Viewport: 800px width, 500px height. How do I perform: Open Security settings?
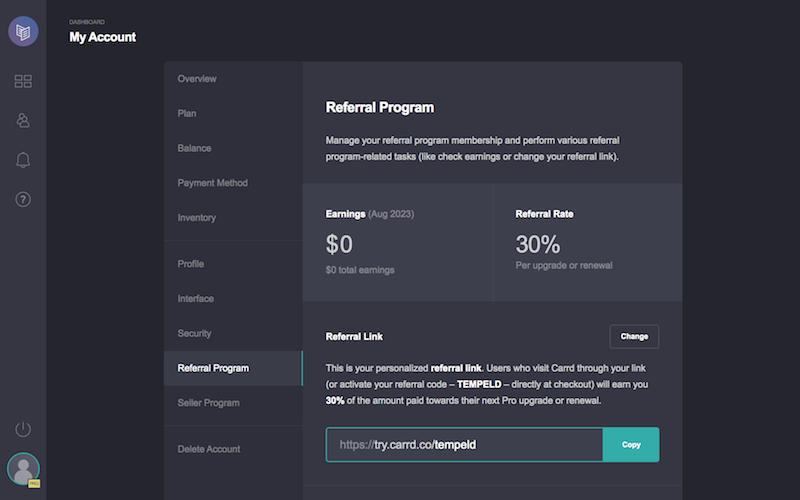tap(194, 333)
